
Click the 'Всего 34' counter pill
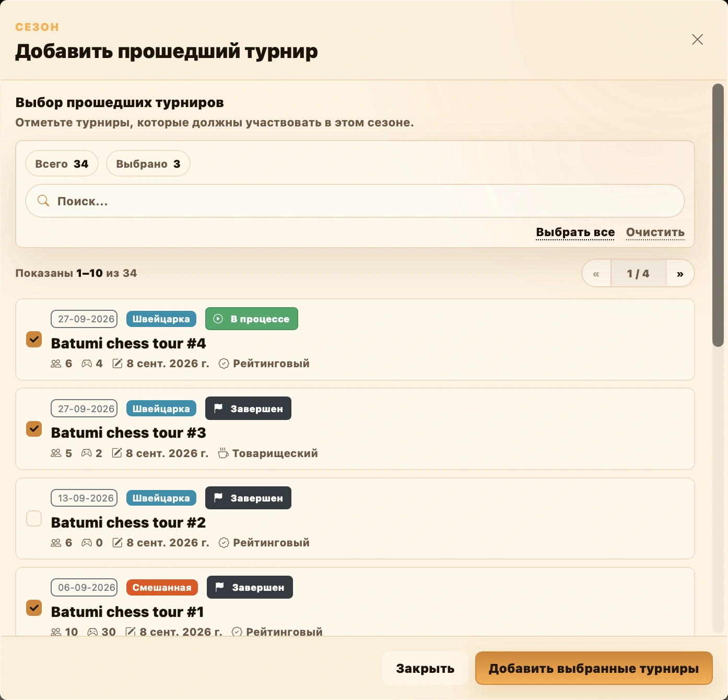(x=62, y=164)
